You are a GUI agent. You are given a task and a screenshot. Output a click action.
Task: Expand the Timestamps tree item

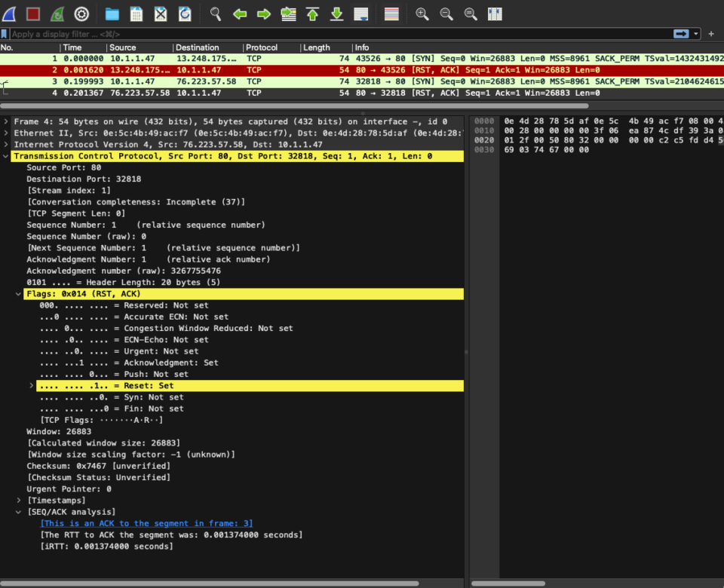tap(18, 500)
